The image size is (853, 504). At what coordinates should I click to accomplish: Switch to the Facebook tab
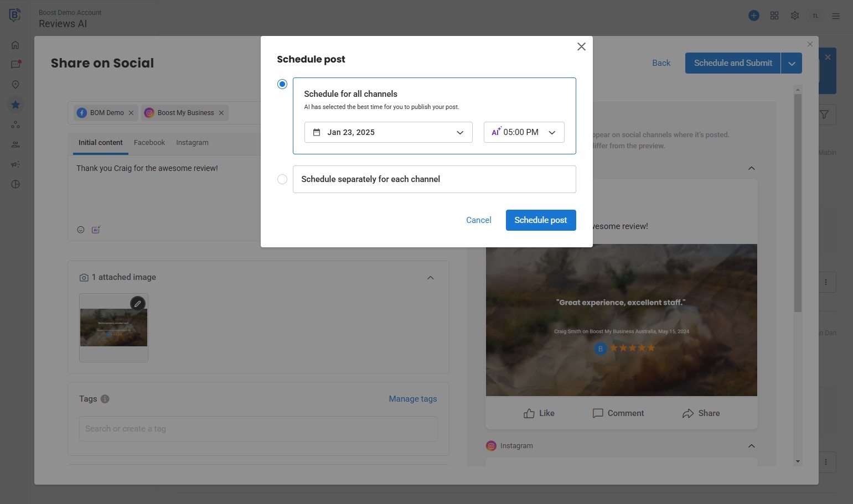(x=149, y=143)
